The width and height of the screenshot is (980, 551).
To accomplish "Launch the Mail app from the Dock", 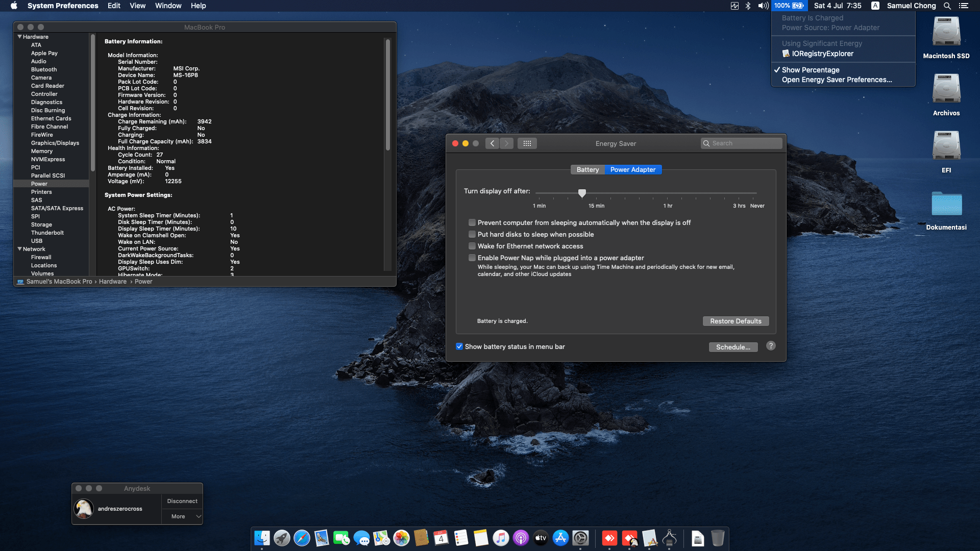I will pyautogui.click(x=321, y=538).
